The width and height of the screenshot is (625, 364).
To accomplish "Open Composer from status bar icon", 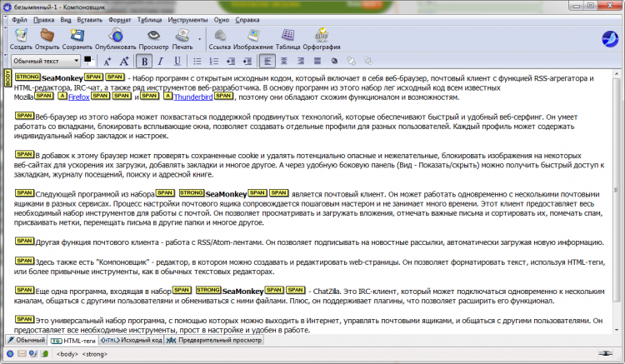I will pyautogui.click(x=33, y=354).
